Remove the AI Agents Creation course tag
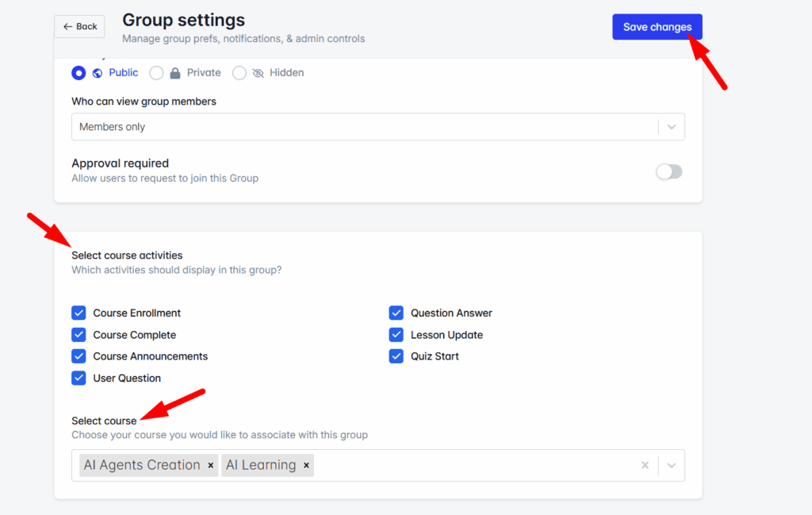 tap(210, 465)
